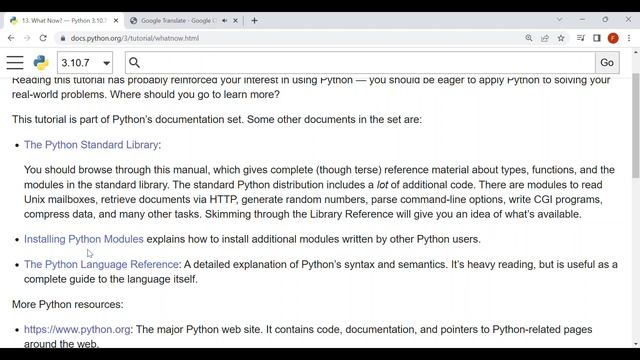Click the Python logo

(41, 62)
